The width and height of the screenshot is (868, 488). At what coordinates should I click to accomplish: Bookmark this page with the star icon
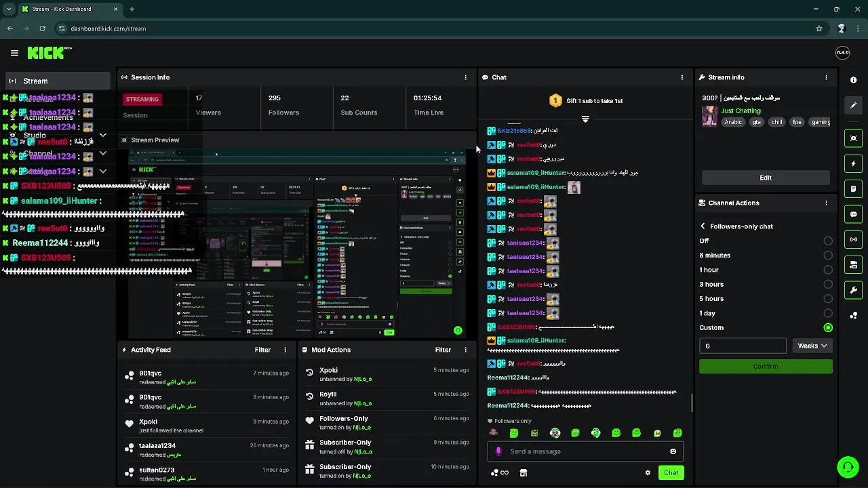coord(819,28)
